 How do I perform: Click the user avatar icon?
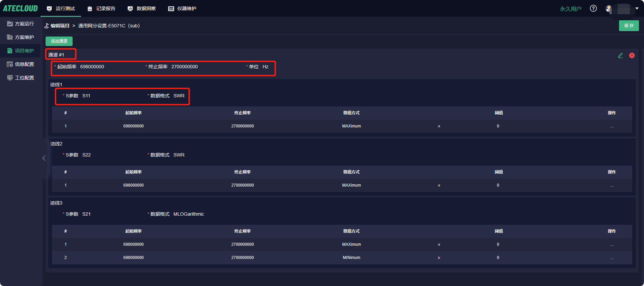(x=609, y=9)
